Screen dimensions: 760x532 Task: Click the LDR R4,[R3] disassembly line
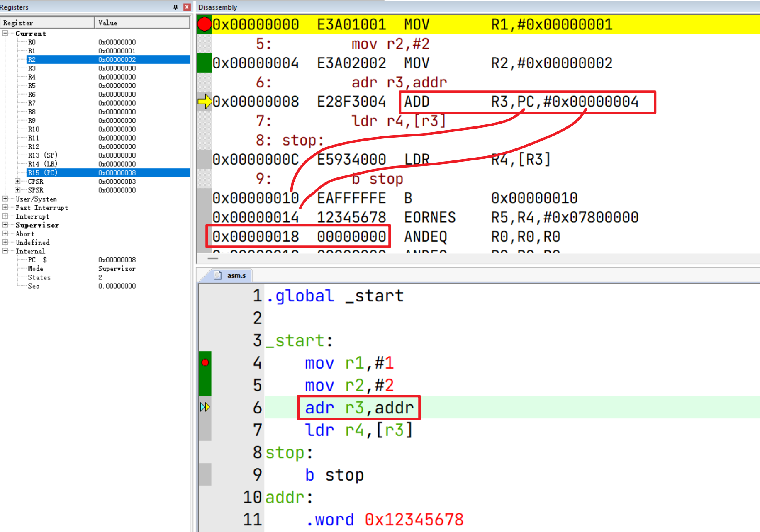486,159
